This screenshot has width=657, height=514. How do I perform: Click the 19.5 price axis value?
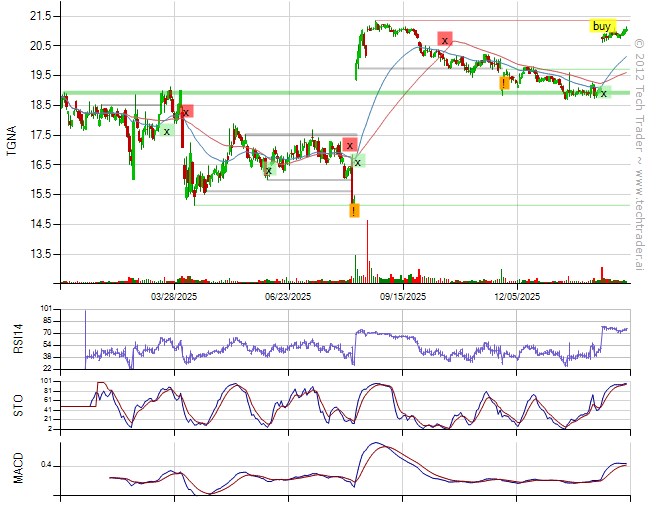coord(40,75)
